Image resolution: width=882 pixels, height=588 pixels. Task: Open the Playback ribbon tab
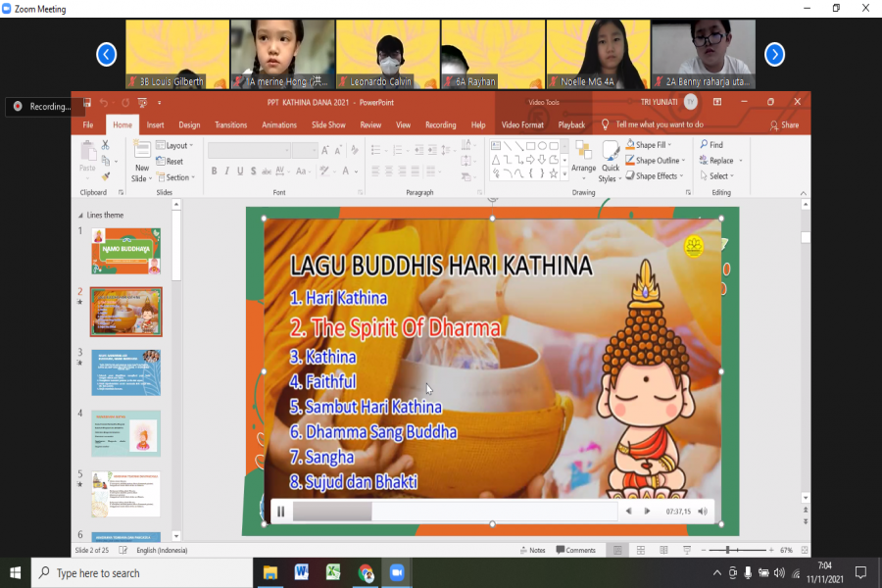571,124
